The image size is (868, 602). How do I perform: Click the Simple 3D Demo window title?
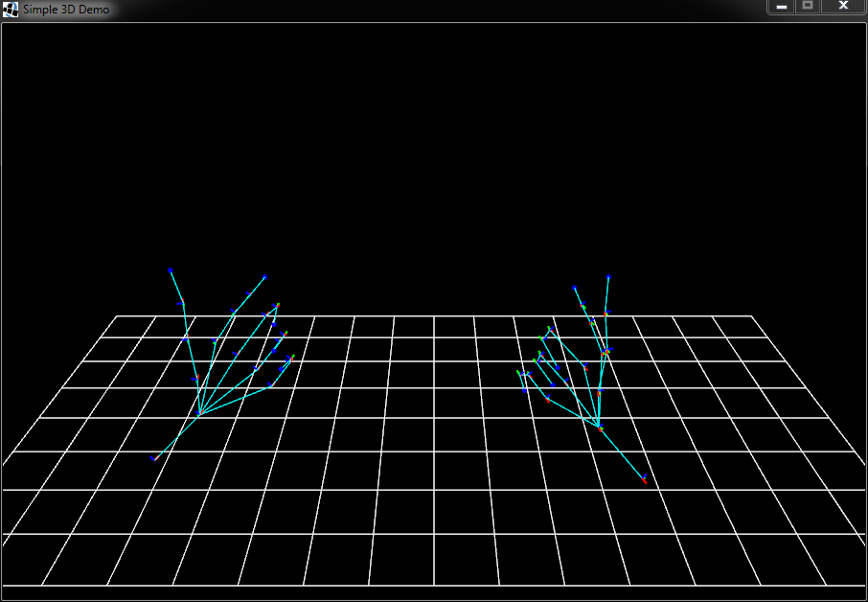(x=66, y=10)
